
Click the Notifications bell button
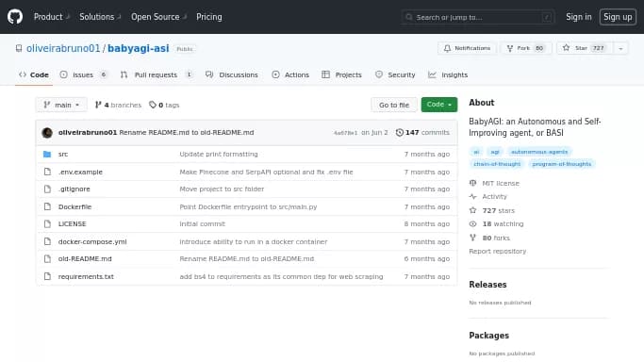pyautogui.click(x=467, y=48)
